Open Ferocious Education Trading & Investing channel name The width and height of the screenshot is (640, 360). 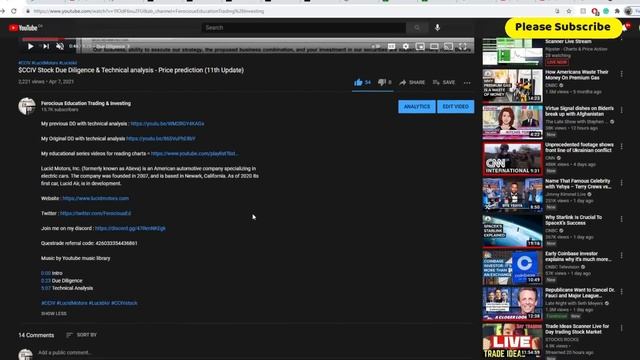(86, 103)
